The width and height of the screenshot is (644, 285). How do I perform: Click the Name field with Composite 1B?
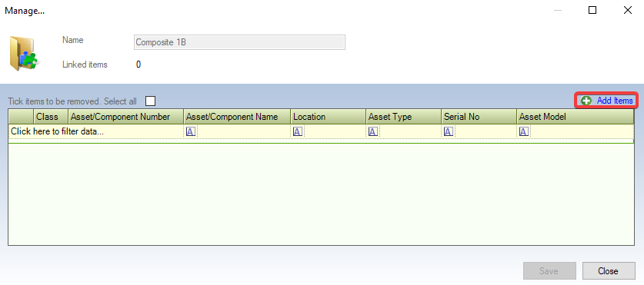tap(239, 42)
